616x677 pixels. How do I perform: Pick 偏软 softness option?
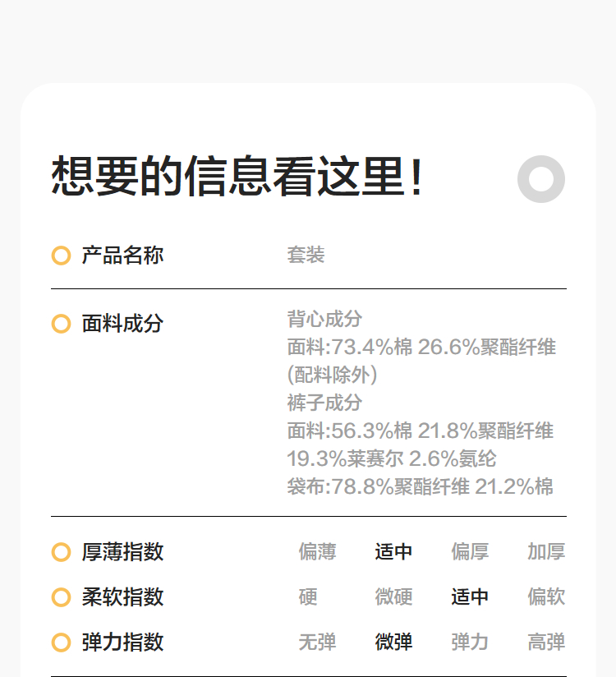coord(546,597)
